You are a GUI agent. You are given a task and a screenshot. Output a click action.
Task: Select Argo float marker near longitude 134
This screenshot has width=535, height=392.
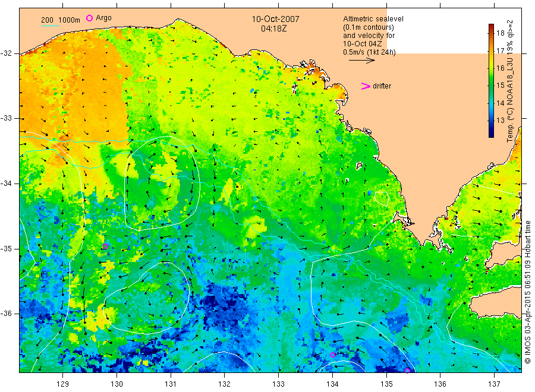pos(333,355)
